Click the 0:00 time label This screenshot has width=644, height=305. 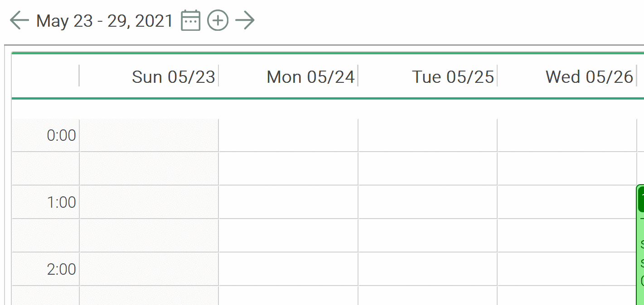61,135
